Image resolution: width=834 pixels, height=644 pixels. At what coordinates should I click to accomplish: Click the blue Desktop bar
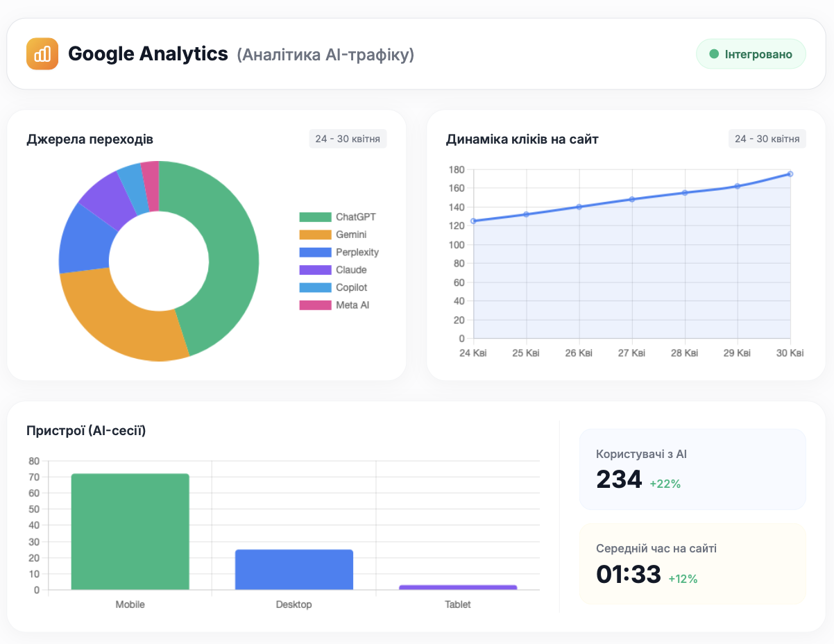point(294,570)
